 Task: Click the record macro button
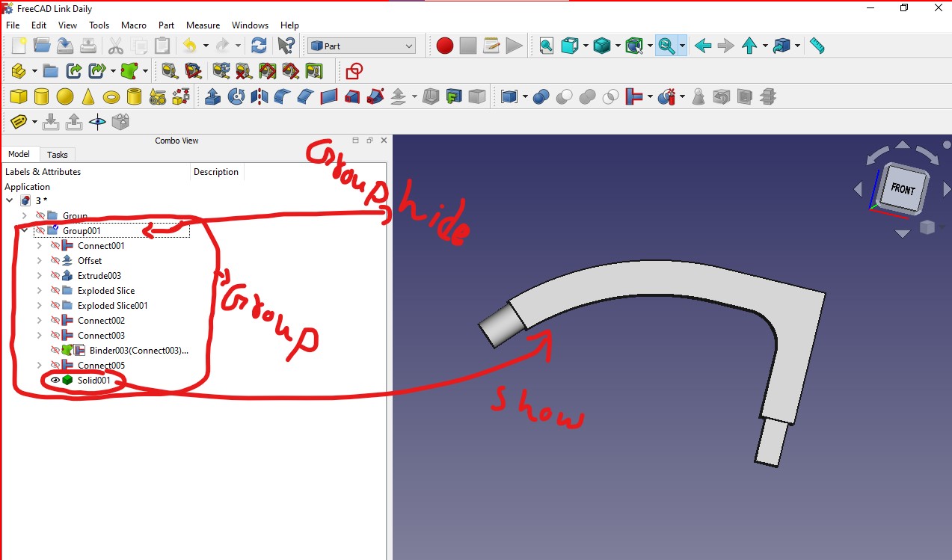[x=444, y=46]
